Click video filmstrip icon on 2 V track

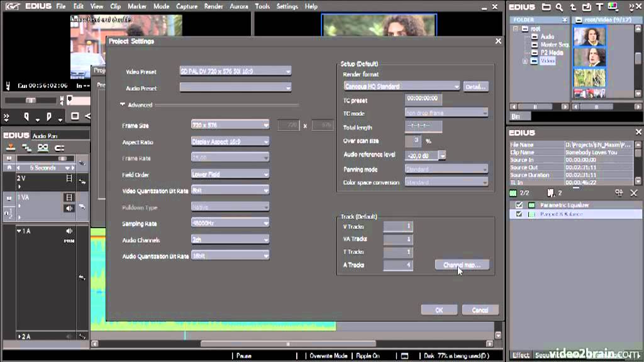coord(69,178)
